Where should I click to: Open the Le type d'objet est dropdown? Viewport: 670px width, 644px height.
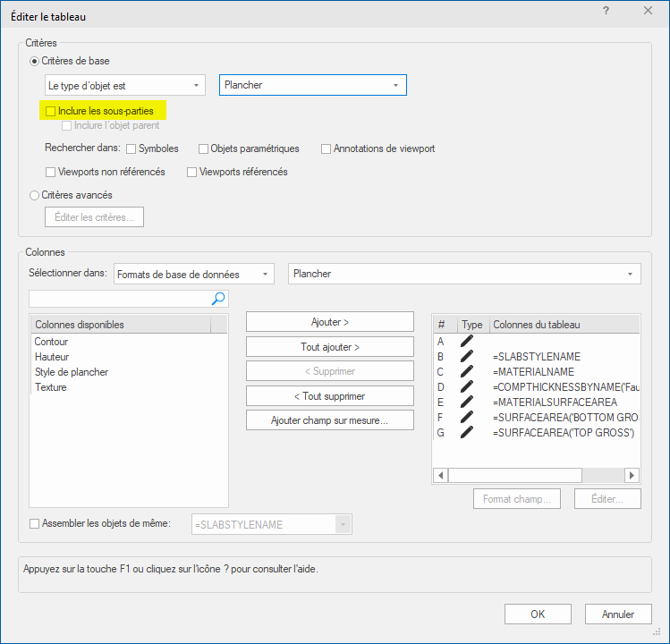click(x=124, y=85)
